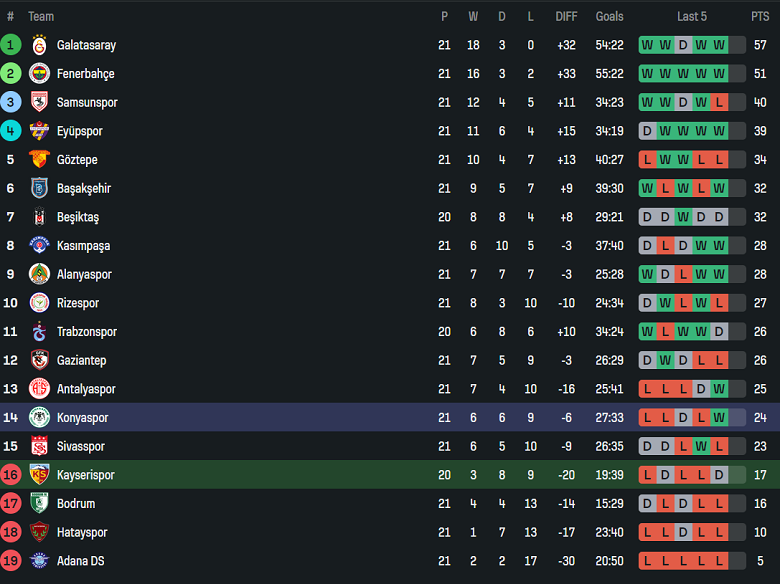Click the Galatasaray club crest icon
The width and height of the screenshot is (780, 584).
click(39, 45)
